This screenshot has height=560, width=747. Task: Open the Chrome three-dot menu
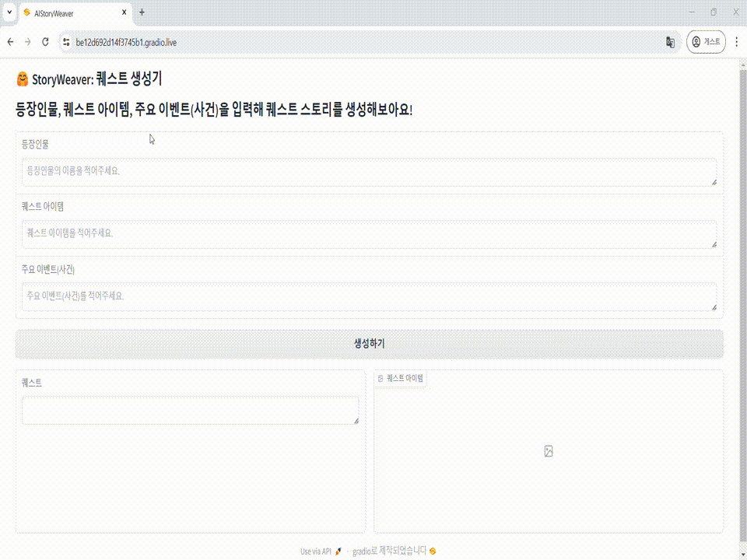(x=736, y=42)
